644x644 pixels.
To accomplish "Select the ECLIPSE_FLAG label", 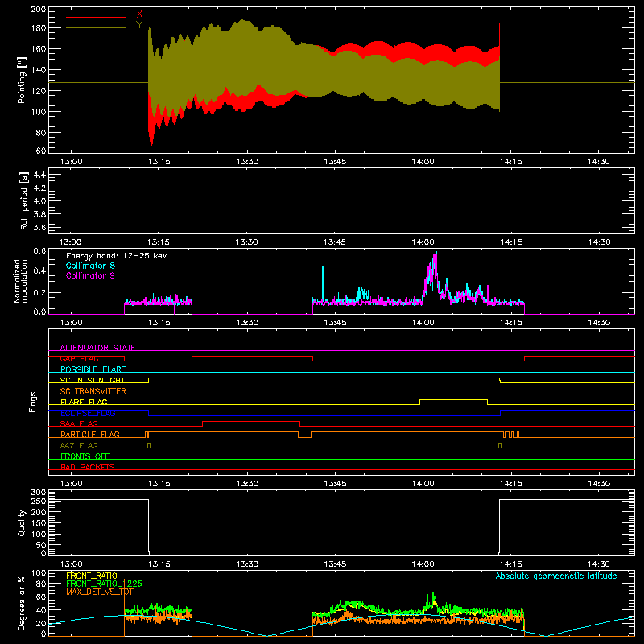I will click(89, 413).
